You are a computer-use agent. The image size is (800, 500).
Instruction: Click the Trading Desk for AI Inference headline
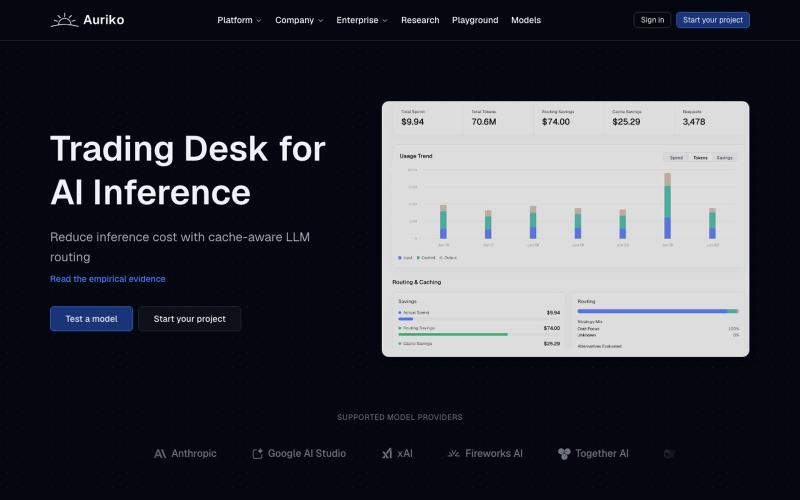click(x=188, y=170)
